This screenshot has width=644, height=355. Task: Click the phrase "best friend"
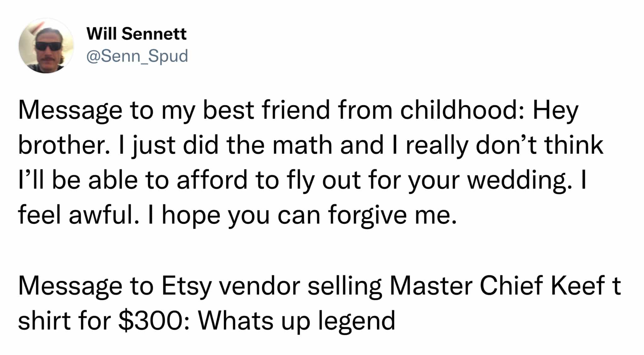point(266,110)
